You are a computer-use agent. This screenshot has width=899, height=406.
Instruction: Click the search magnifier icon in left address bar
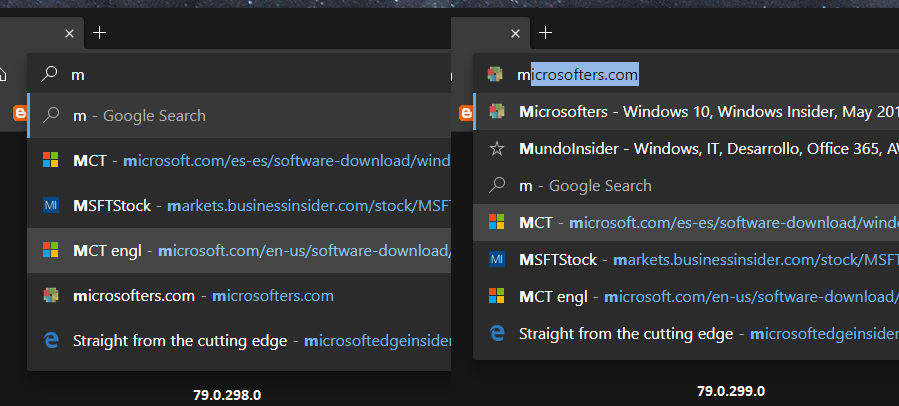click(x=49, y=73)
